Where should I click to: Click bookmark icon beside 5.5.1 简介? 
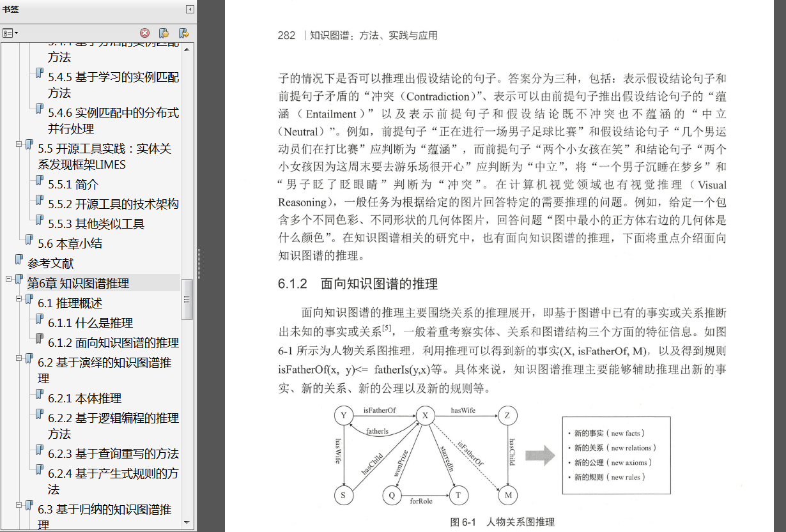[x=40, y=183]
